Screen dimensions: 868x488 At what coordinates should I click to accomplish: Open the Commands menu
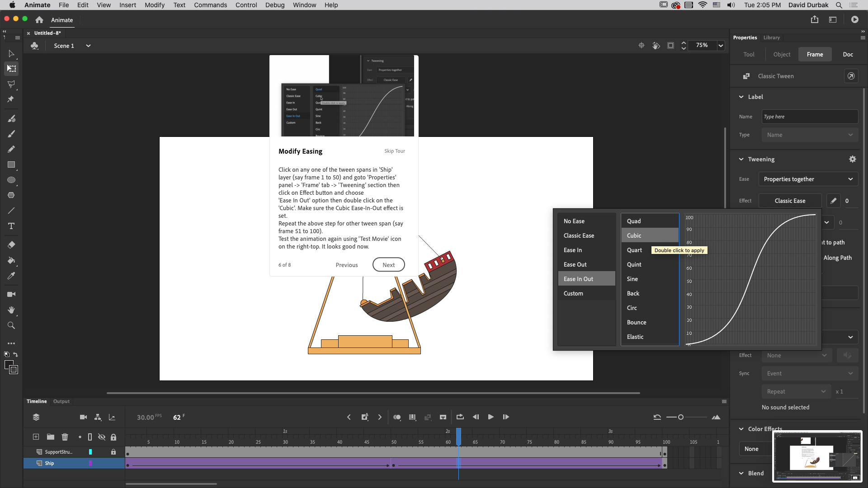(210, 5)
